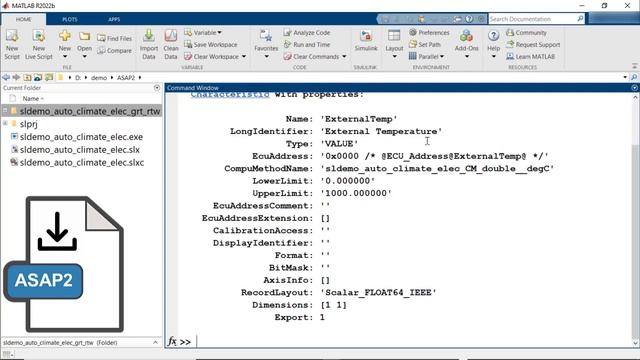This screenshot has height=360, width=640.
Task: Click the ASAP2 path segment
Action: point(126,78)
